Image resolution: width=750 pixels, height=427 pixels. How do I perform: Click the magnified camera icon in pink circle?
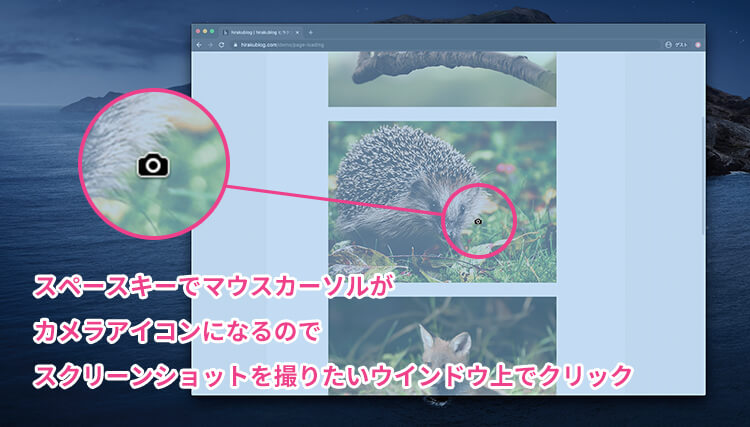click(x=152, y=165)
